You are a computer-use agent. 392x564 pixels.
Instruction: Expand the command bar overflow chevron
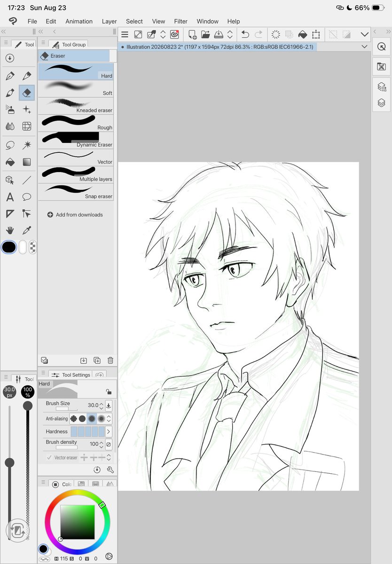tap(365, 34)
